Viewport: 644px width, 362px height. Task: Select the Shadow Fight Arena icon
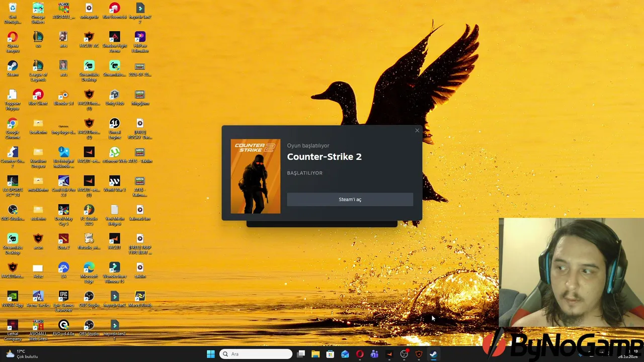pos(115,42)
